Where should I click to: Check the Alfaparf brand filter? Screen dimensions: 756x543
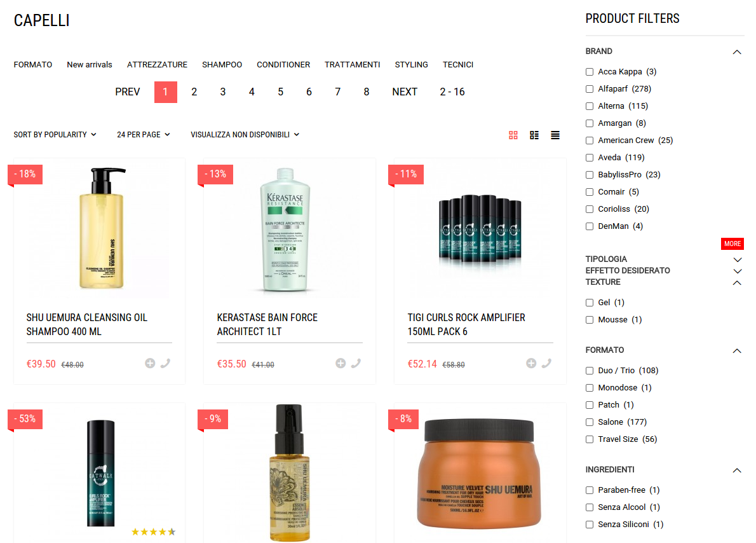[589, 89]
